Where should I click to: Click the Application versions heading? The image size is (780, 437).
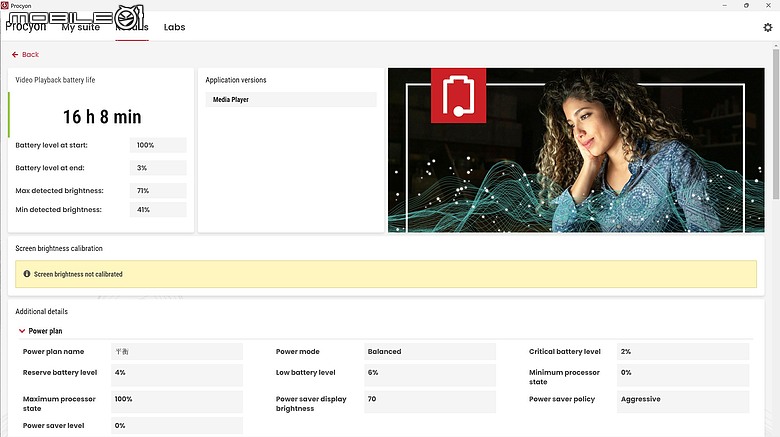(236, 80)
